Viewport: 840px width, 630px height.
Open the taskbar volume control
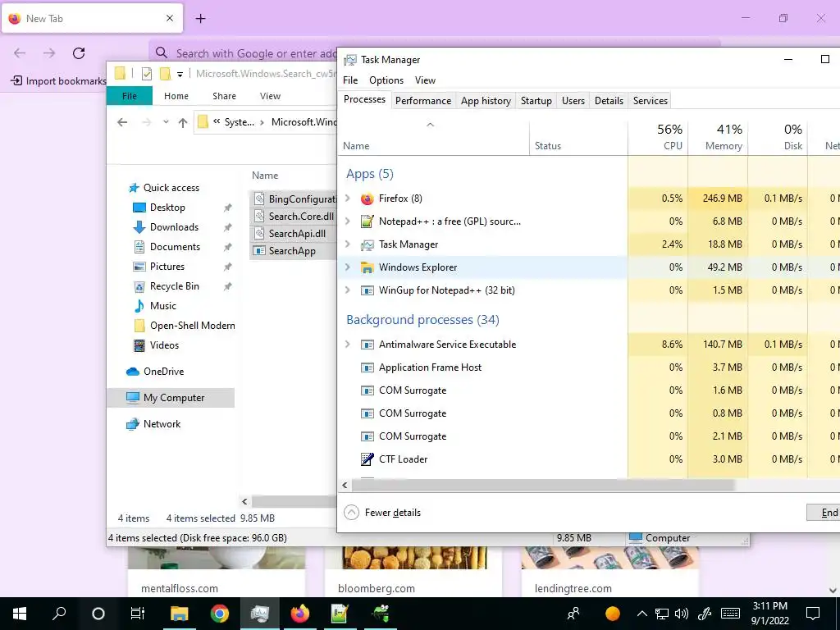[682, 614]
